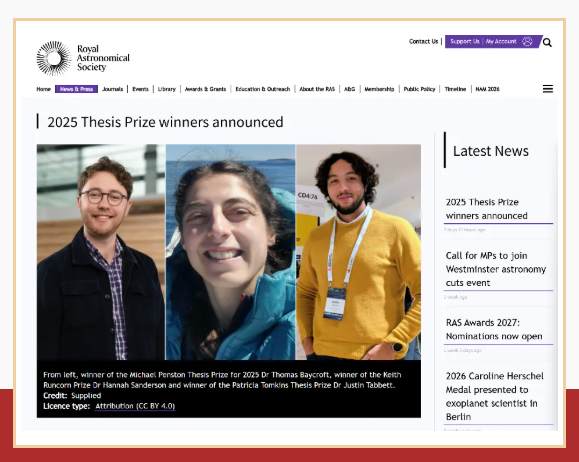Navigate to Education & Outreach
The width and height of the screenshot is (579, 462).
tap(263, 89)
